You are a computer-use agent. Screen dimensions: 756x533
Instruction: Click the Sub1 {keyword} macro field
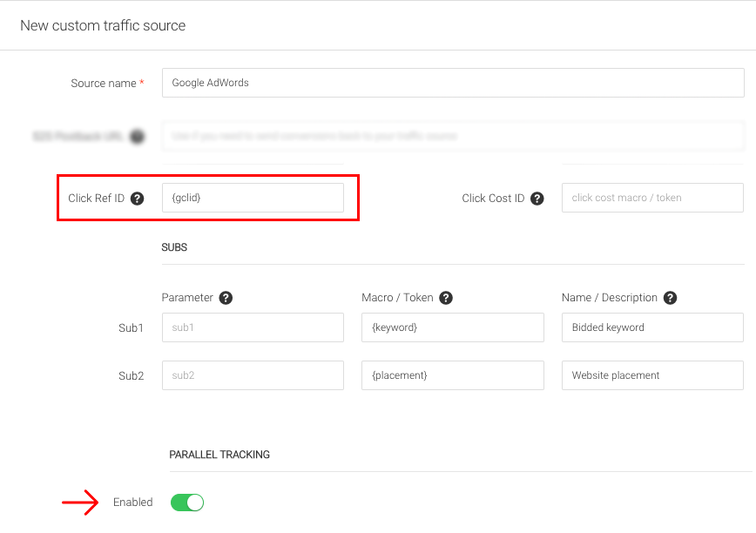click(x=452, y=327)
